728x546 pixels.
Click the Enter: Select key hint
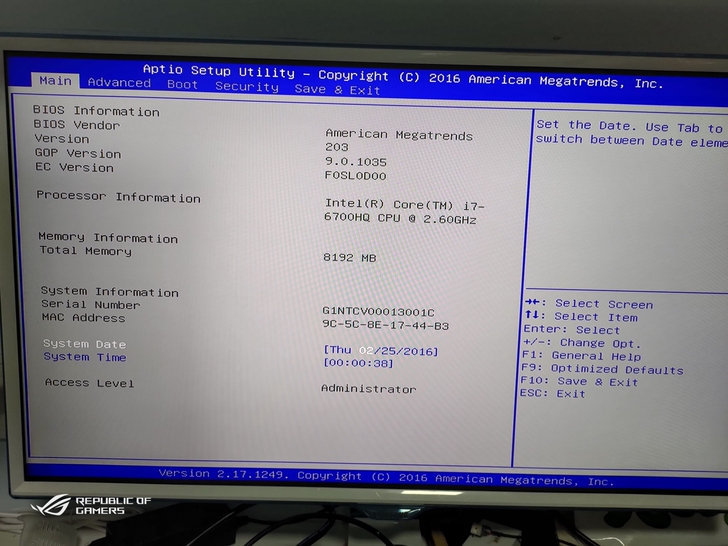pyautogui.click(x=572, y=329)
